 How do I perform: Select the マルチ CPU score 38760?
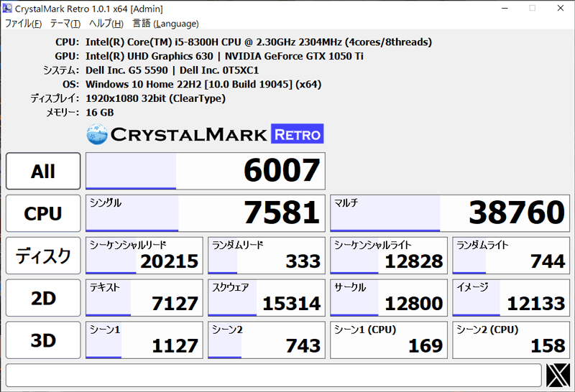[x=450, y=213]
